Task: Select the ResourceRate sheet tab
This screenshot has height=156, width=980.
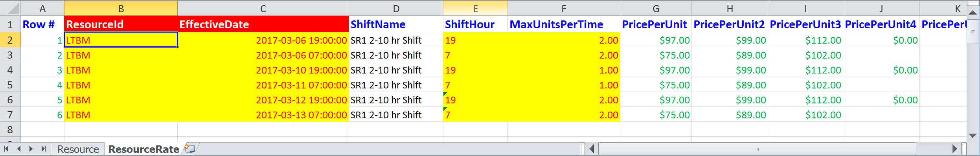Action: click(x=143, y=149)
